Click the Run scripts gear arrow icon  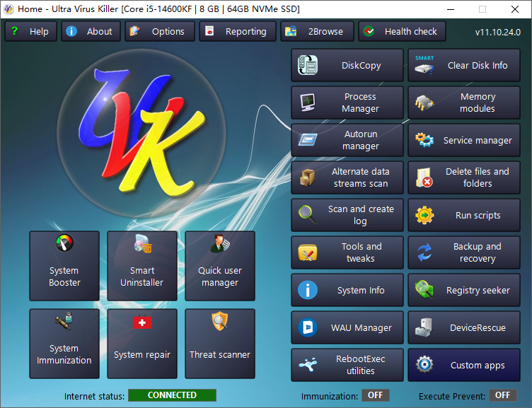point(424,215)
